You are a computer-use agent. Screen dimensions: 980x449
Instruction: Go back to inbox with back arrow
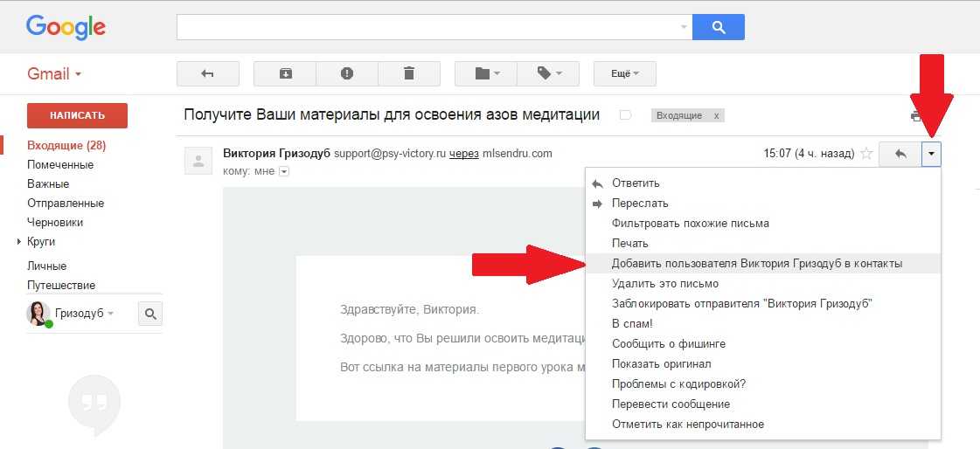[208, 73]
